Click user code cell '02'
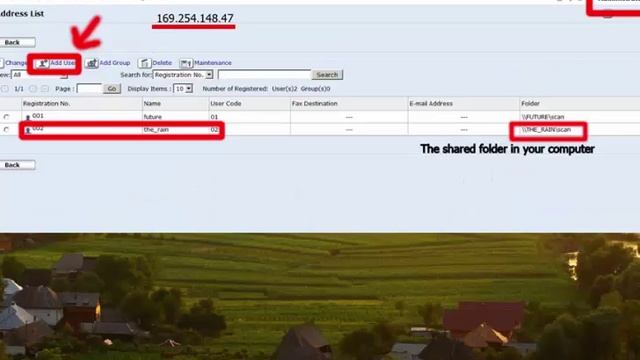This screenshot has height=360, width=640. (x=214, y=130)
